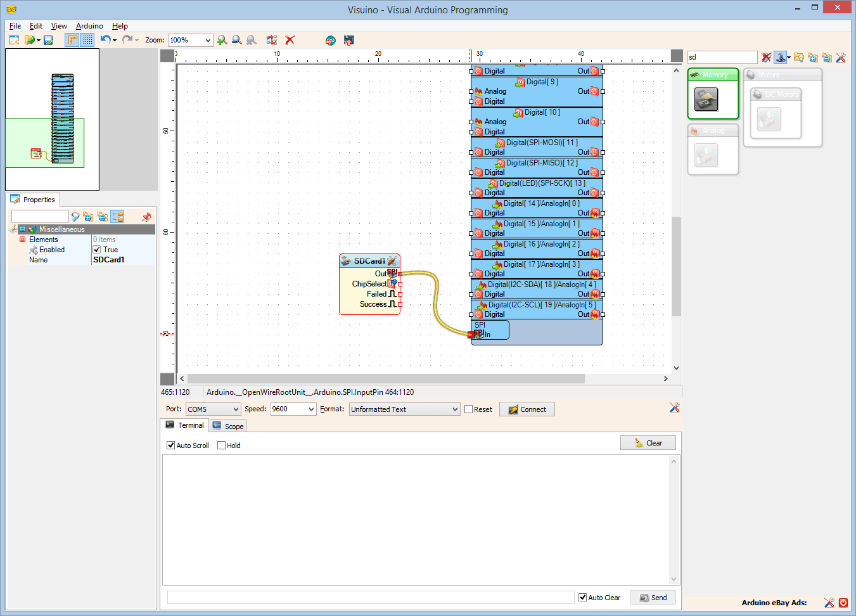
Task: Click the Zoom In magnifier icon on the toolbar
Action: coord(222,40)
